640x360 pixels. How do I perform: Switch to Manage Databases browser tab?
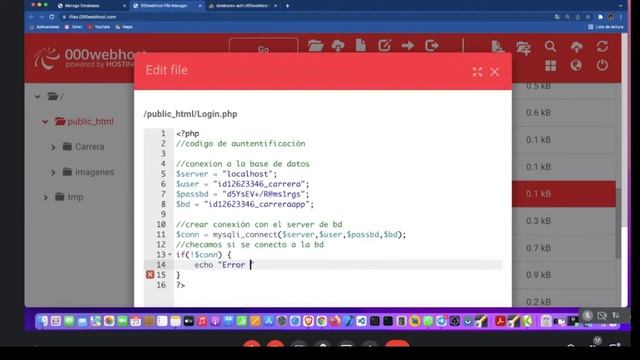91,6
